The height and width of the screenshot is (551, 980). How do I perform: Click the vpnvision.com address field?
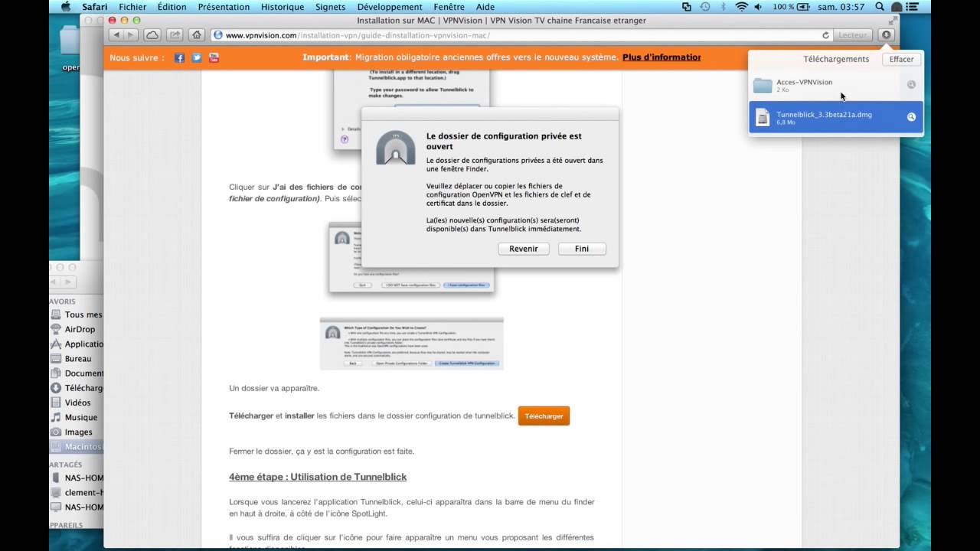pos(521,35)
